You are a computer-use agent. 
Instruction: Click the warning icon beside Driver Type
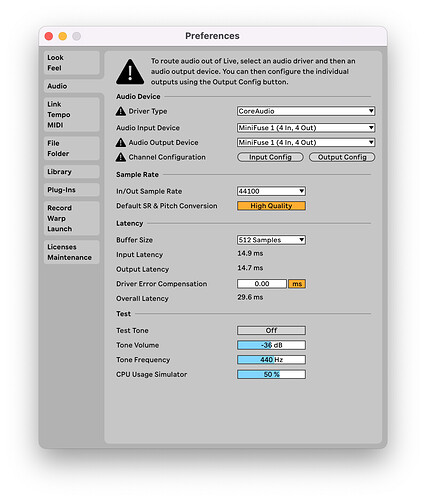[121, 111]
